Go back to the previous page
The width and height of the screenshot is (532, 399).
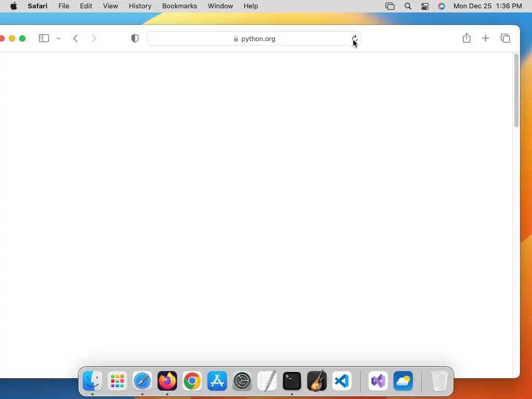[x=75, y=38]
